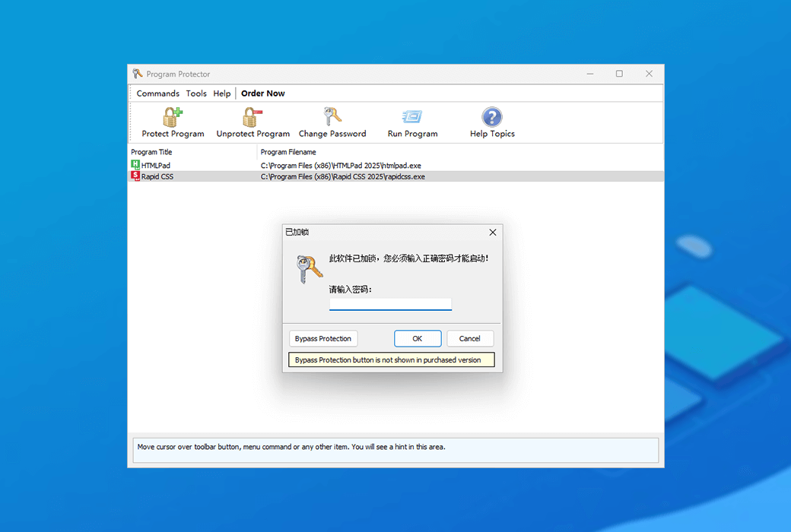
Task: Click the Program Filename column header
Action: pyautogui.click(x=288, y=152)
